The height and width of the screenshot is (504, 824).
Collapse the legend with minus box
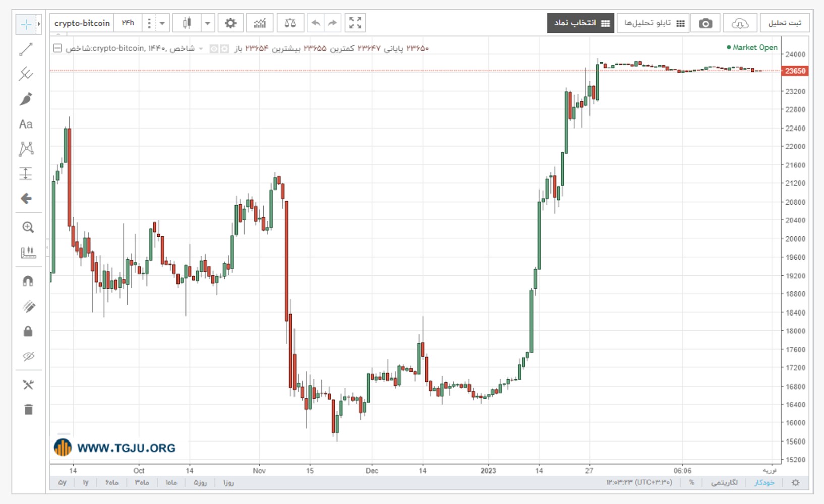click(57, 48)
